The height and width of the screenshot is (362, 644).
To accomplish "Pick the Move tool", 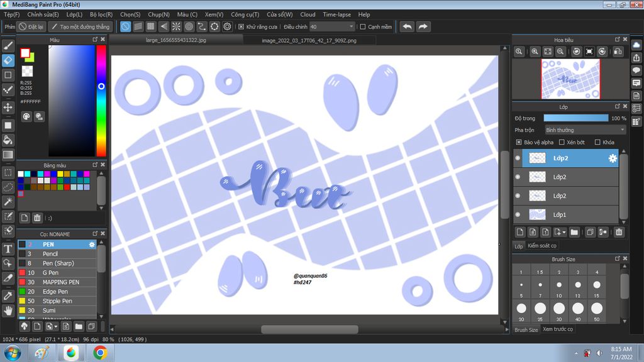I will (8, 107).
